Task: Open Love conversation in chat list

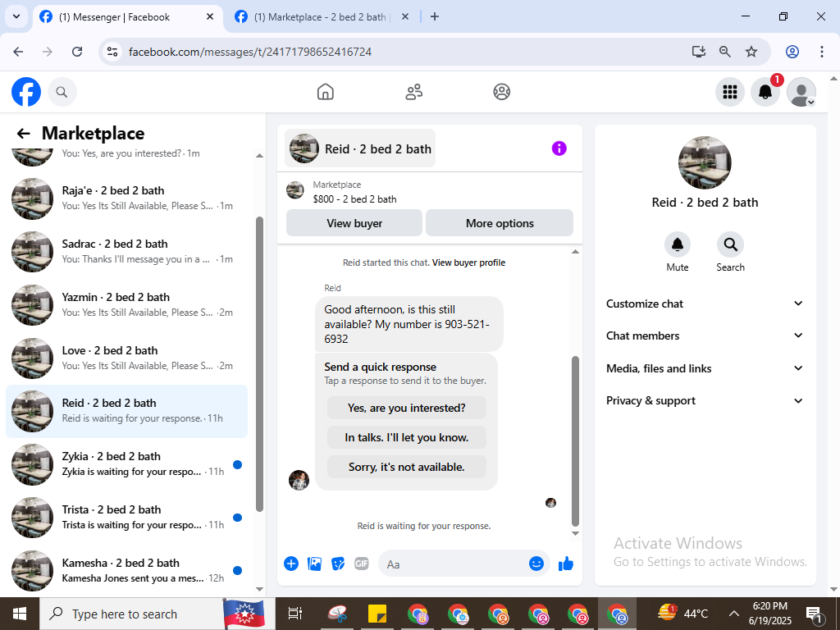Action: (126, 358)
